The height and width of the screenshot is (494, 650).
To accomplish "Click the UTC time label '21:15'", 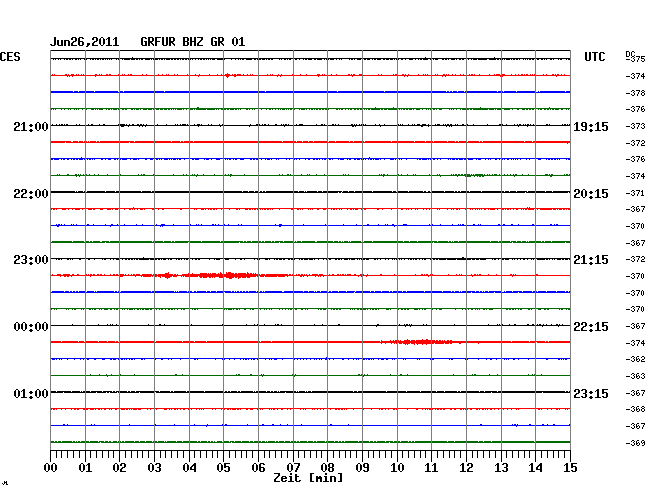I will pos(591,260).
